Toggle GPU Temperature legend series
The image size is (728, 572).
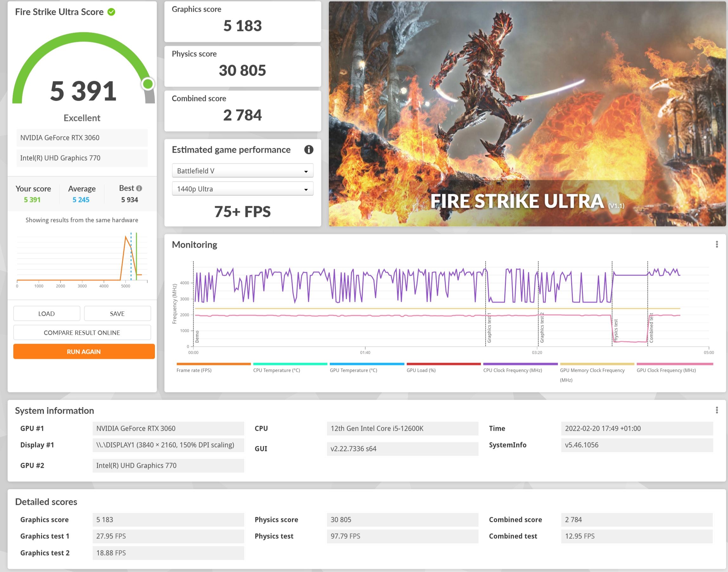pyautogui.click(x=367, y=368)
